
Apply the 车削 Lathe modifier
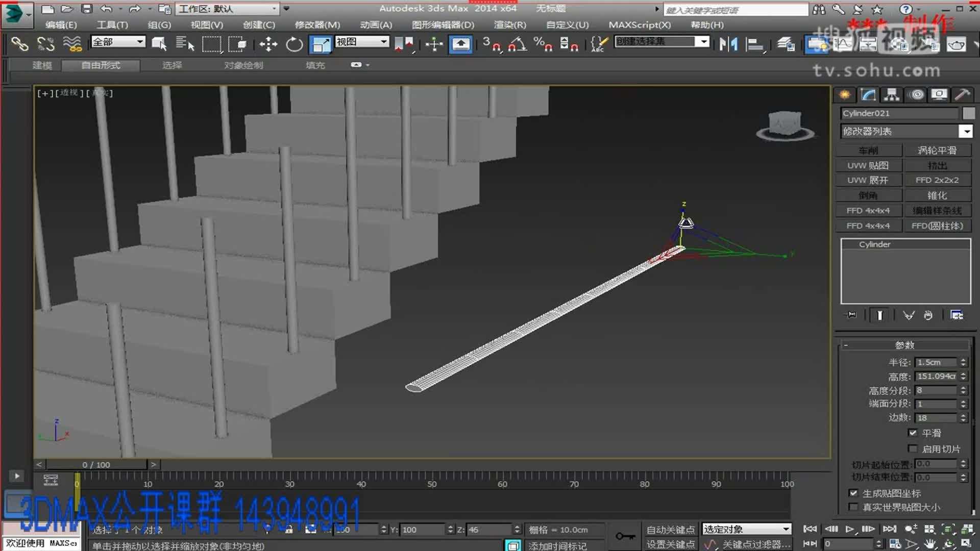point(869,149)
